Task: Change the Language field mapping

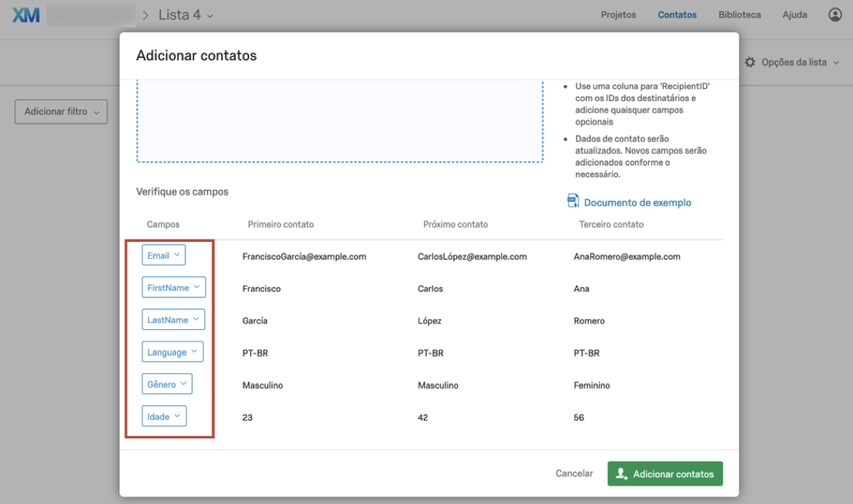Action: pos(172,352)
